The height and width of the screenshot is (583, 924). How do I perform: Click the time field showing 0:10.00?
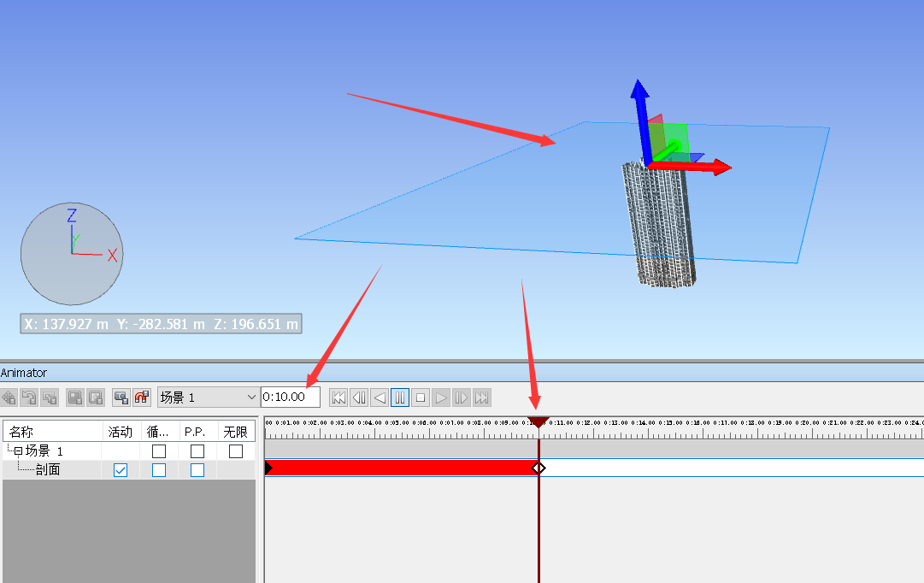[x=289, y=397]
